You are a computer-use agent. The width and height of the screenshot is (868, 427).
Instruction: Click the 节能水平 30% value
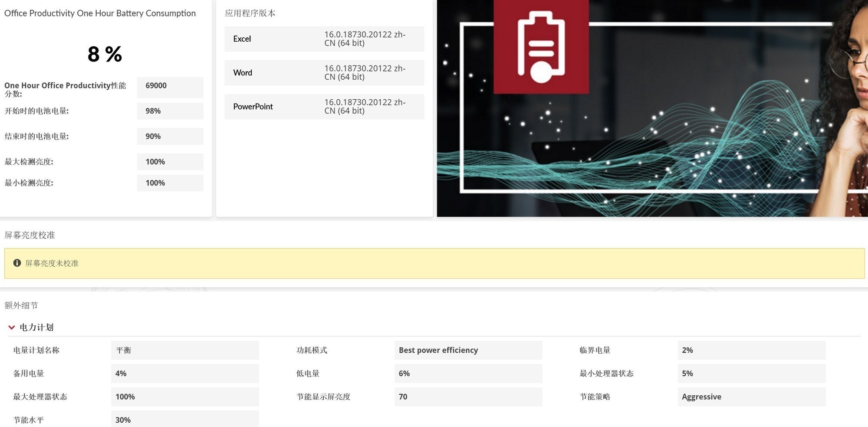pyautogui.click(x=185, y=419)
